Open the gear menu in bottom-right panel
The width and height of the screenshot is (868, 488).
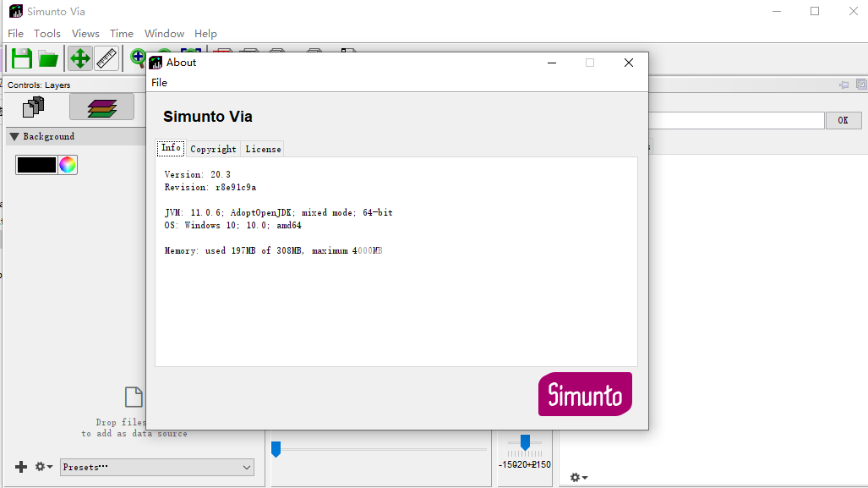click(578, 478)
